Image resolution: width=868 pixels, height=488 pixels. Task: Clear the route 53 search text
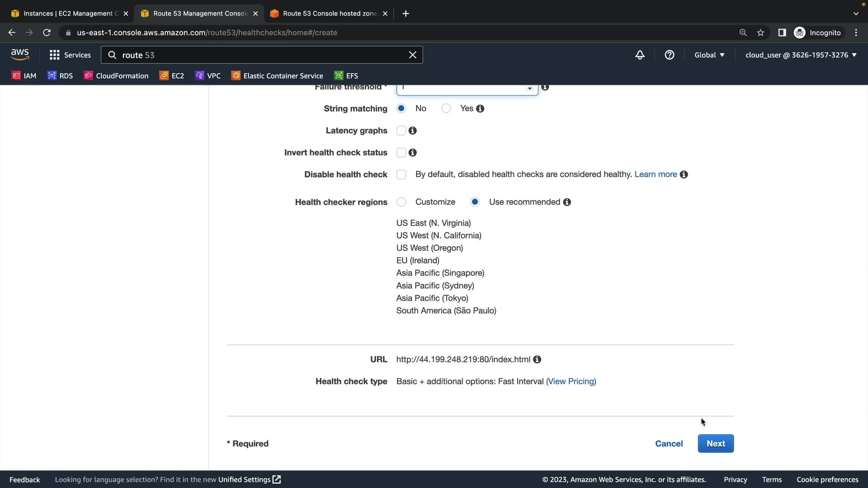(412, 55)
